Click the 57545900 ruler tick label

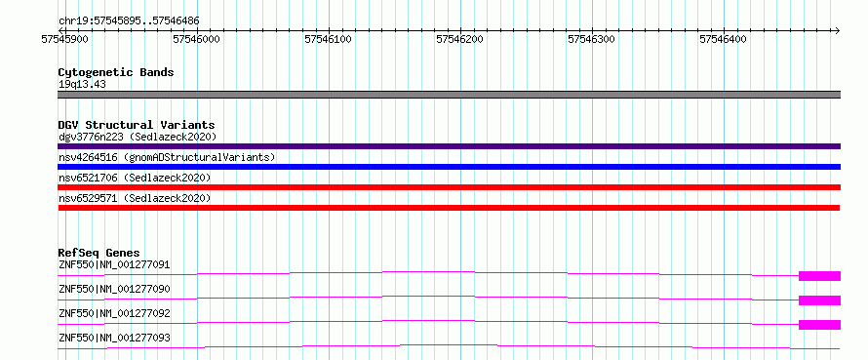[x=64, y=39]
